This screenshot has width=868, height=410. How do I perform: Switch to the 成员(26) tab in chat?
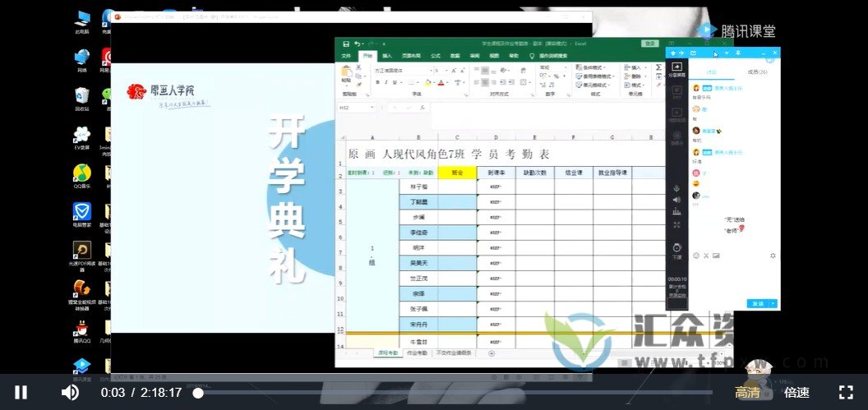[x=757, y=72]
